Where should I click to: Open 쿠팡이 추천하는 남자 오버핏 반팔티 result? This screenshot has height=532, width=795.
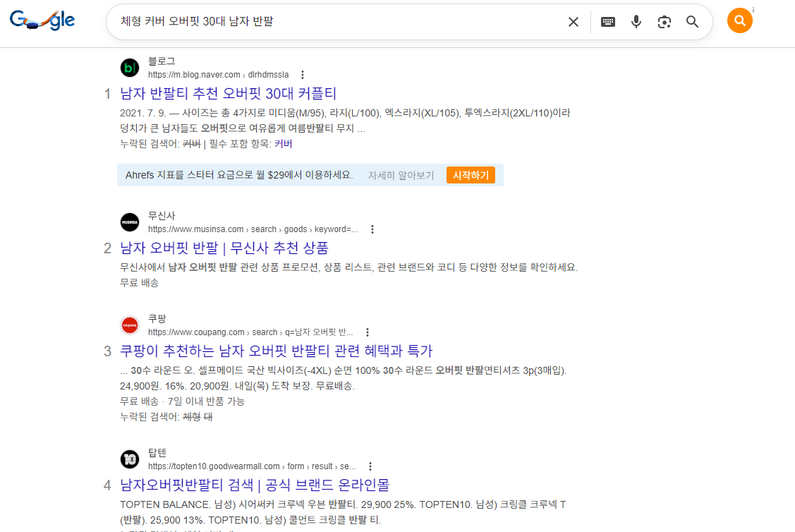click(276, 351)
